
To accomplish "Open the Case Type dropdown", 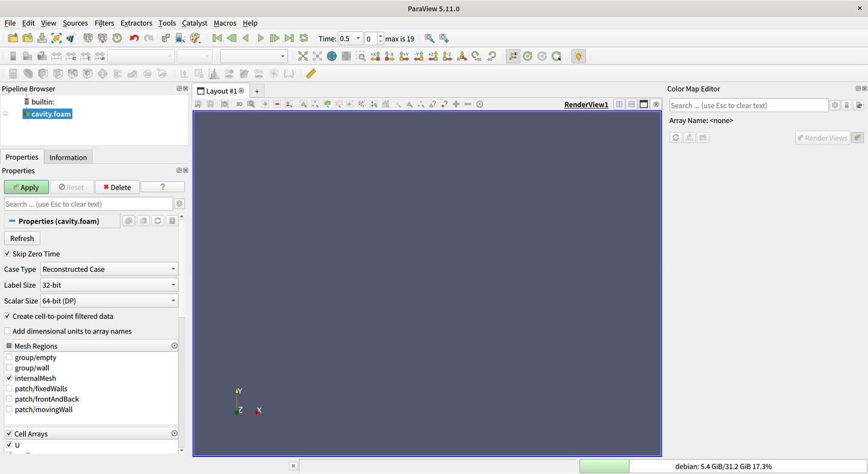I will [x=109, y=269].
